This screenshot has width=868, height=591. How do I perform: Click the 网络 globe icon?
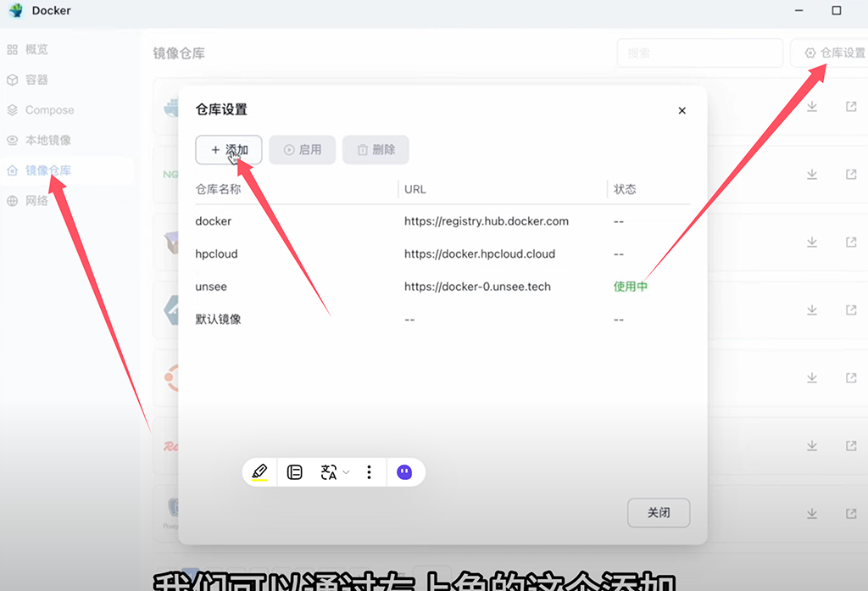tap(12, 200)
